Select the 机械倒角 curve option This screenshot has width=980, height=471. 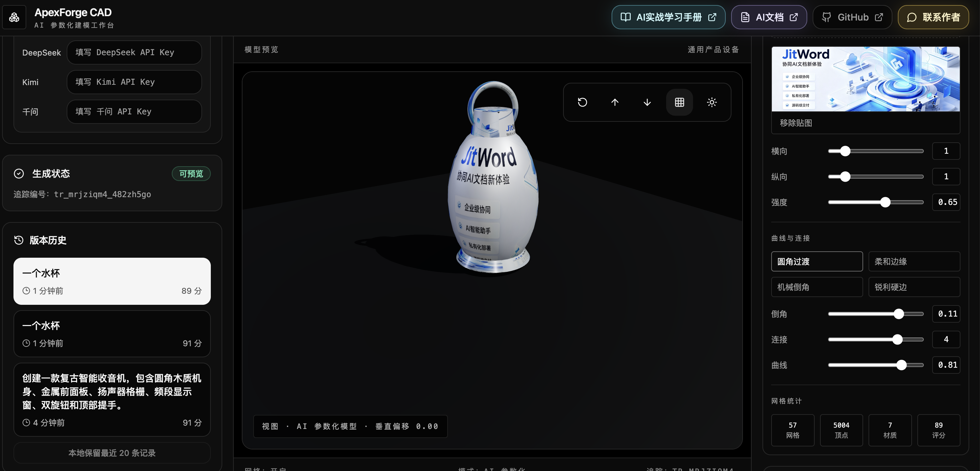point(817,287)
